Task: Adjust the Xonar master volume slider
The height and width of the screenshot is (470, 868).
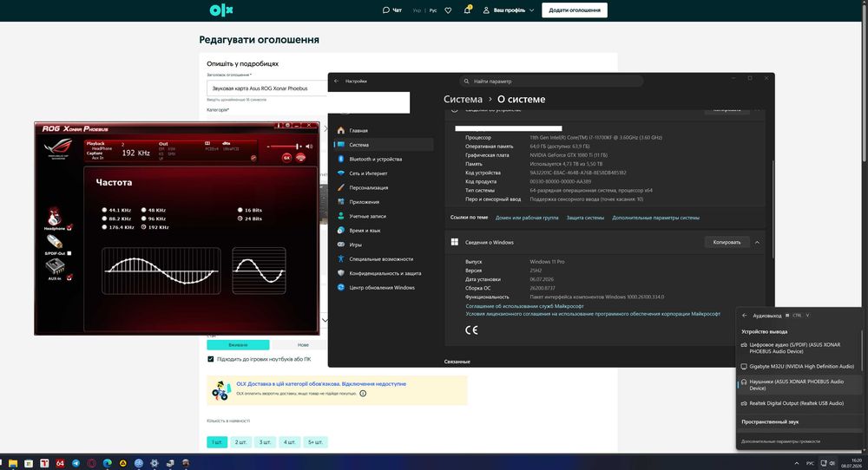Action: click(285, 147)
